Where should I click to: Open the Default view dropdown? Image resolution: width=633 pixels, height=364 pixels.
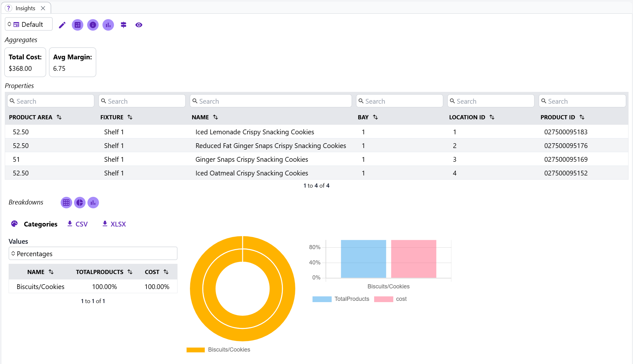tap(28, 25)
